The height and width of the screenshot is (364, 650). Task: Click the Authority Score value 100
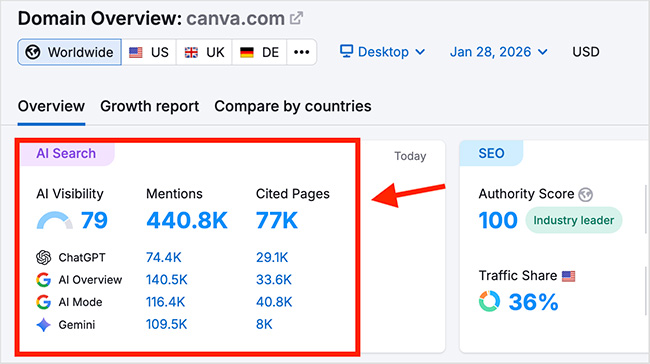click(498, 220)
